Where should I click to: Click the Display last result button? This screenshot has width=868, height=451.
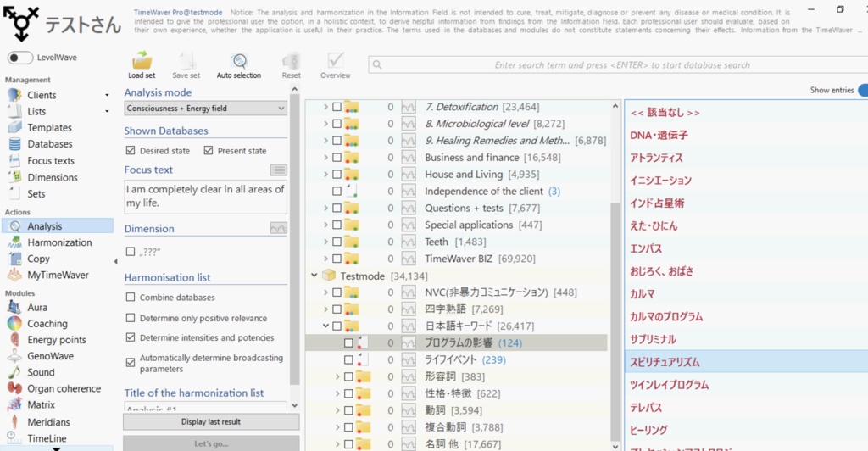point(211,421)
